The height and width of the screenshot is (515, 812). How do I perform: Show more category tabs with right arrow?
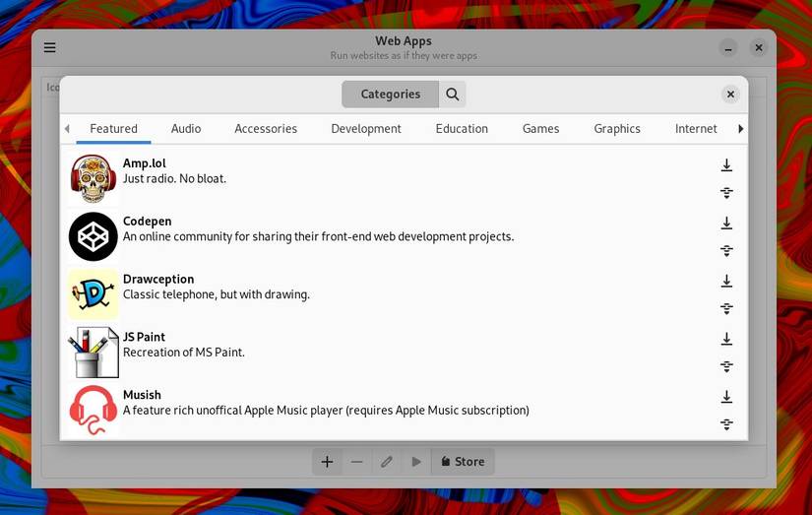740,128
